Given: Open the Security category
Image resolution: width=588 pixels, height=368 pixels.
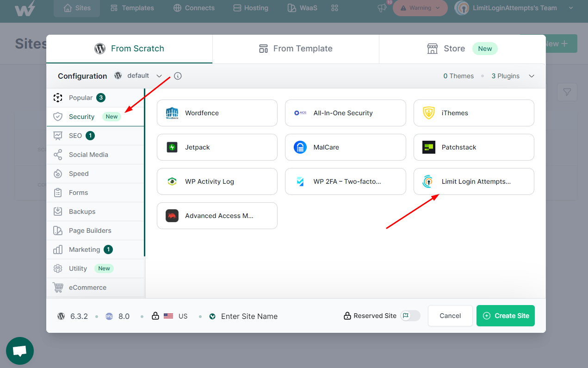Looking at the screenshot, I should [95, 117].
